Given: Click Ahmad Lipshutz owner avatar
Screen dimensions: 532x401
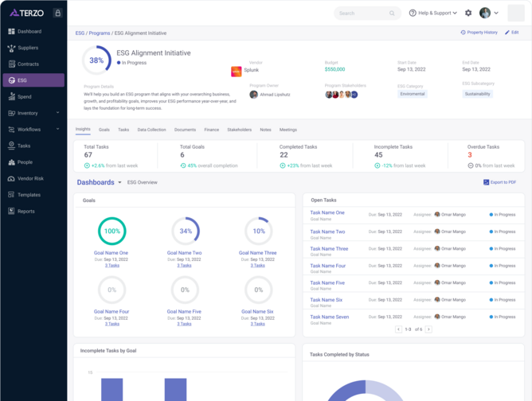Looking at the screenshot, I should point(253,95).
